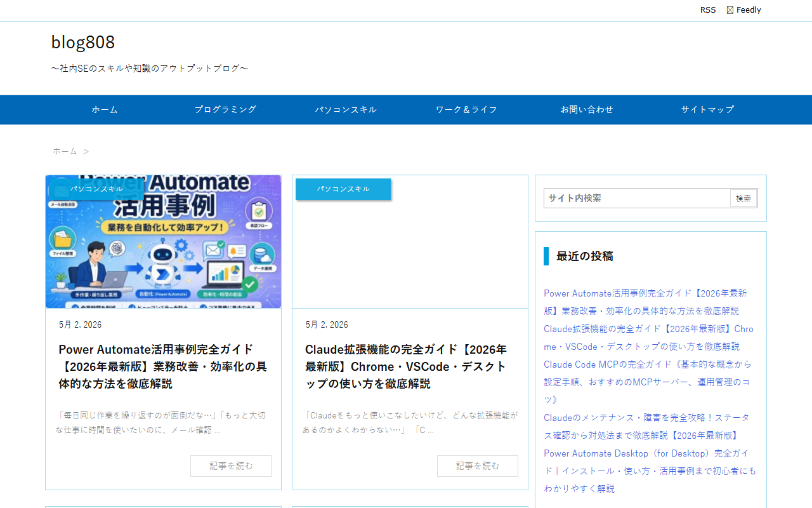The image size is (812, 508).
Task: Click the Feedly icon beside the label
Action: (x=730, y=10)
